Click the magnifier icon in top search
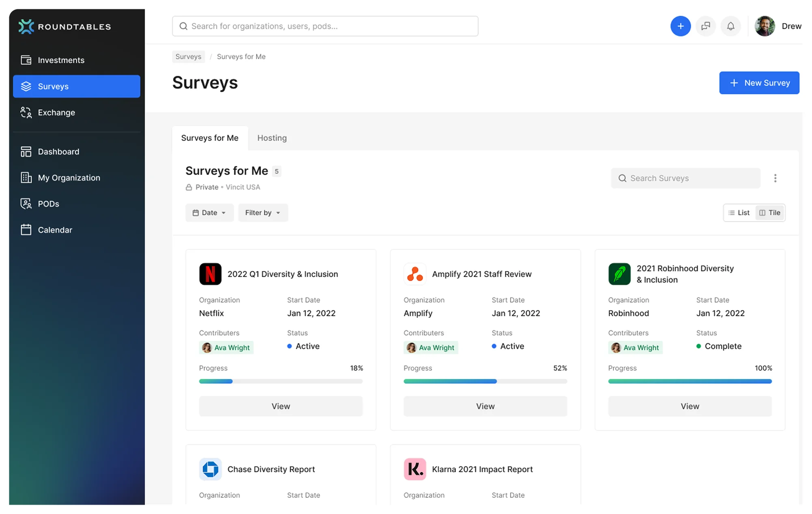812x514 pixels. click(x=184, y=26)
